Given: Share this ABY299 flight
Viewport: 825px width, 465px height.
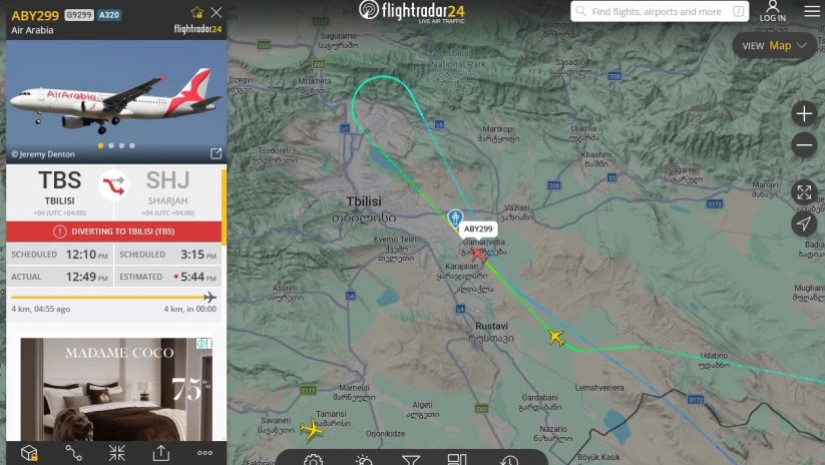Looking at the screenshot, I should [x=161, y=453].
